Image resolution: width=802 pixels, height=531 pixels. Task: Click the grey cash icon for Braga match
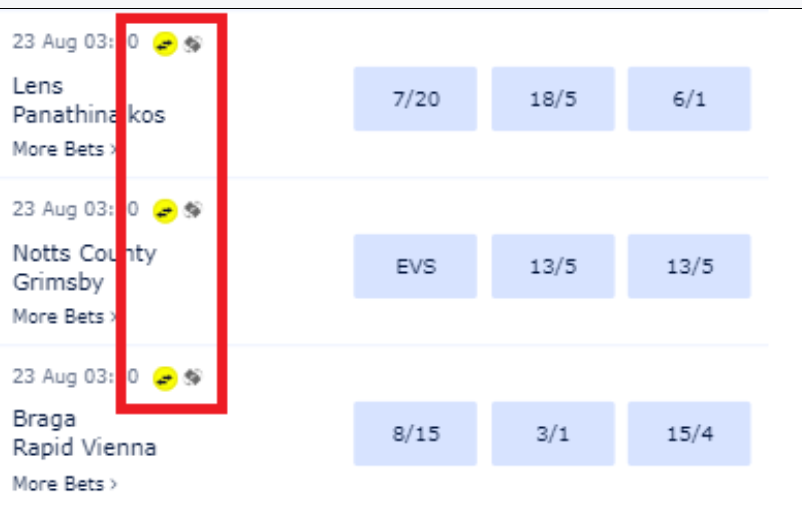click(x=193, y=377)
